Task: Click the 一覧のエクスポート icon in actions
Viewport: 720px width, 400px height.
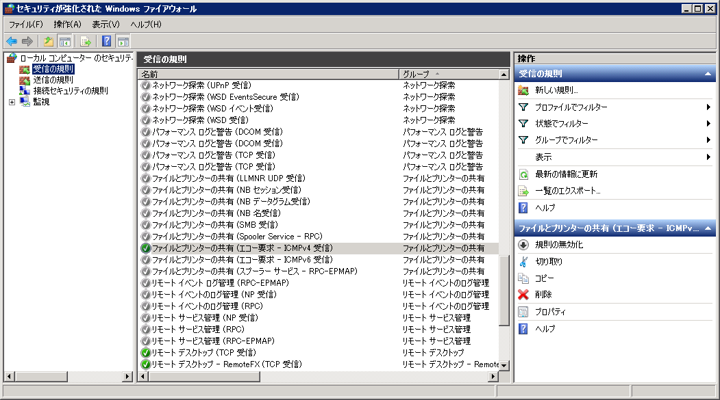Action: (523, 191)
